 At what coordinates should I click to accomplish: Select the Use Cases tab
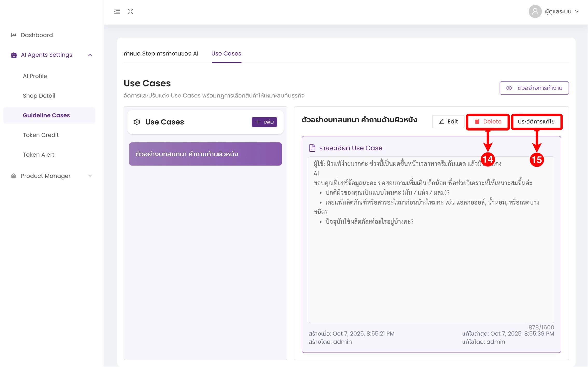226,54
